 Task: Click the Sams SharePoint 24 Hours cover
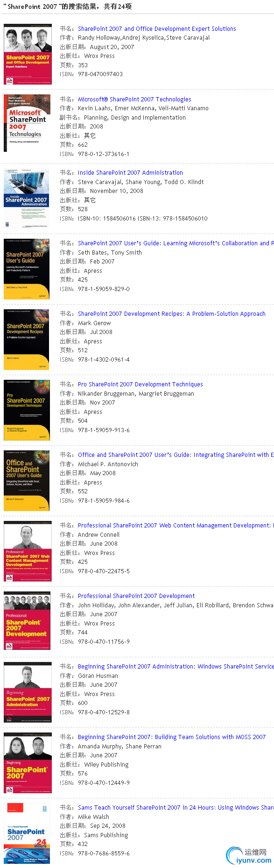(x=27, y=833)
